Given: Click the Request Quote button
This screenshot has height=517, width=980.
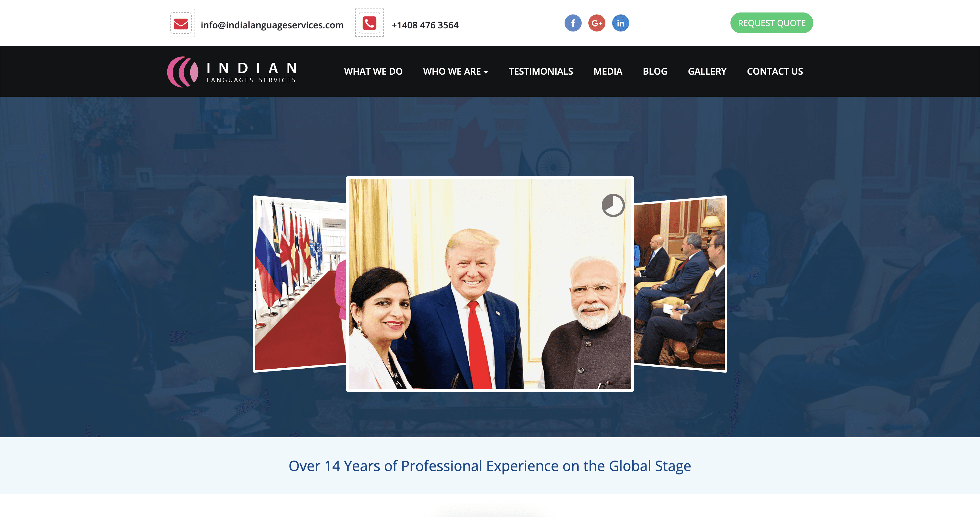Looking at the screenshot, I should click(x=772, y=23).
